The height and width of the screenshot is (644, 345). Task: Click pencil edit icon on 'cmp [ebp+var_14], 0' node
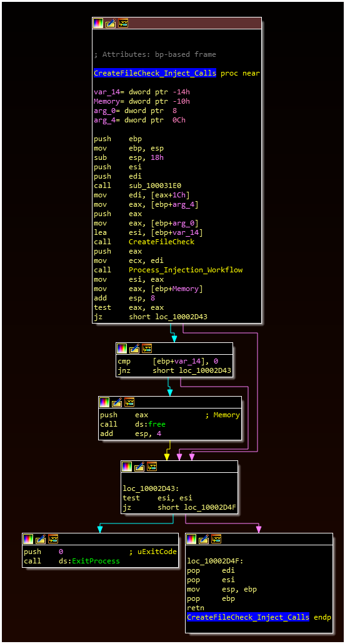tap(134, 349)
